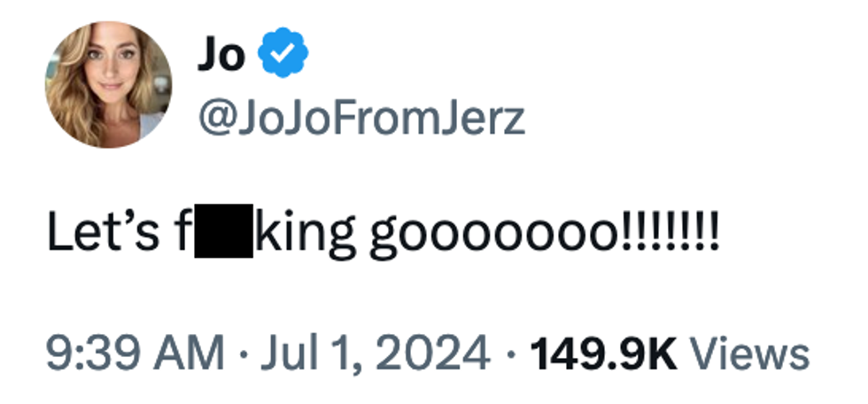Image resolution: width=868 pixels, height=404 pixels.
Task: Click the "Views" label
Action: (750, 353)
